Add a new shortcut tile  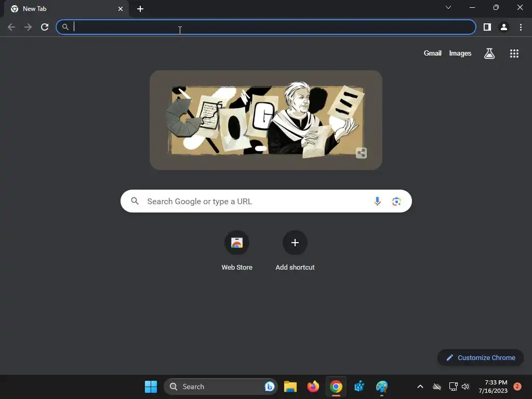295,250
